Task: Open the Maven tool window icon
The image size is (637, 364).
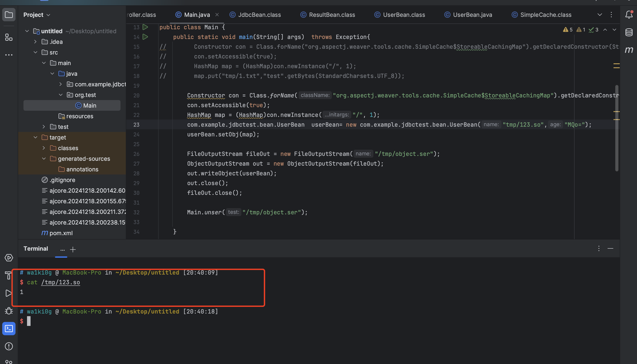Action: click(x=629, y=50)
